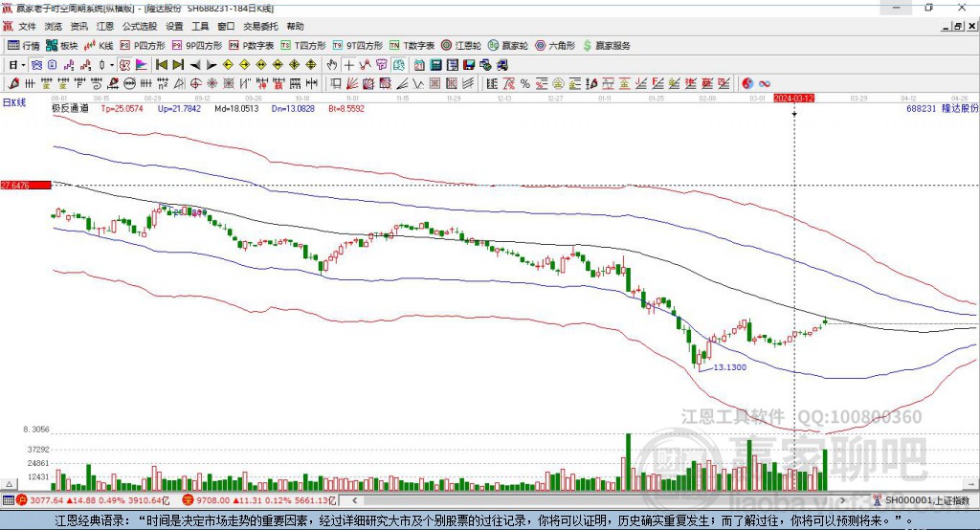Select the red pen drawing tool in the bottom toolbar row
Viewport: 980px width, 530px height.
[13, 84]
